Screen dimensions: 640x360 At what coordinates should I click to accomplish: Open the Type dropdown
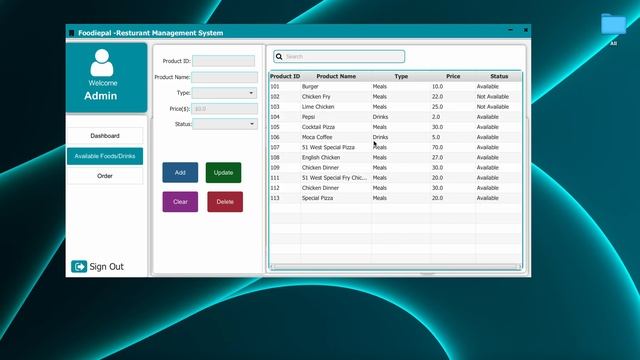click(224, 93)
